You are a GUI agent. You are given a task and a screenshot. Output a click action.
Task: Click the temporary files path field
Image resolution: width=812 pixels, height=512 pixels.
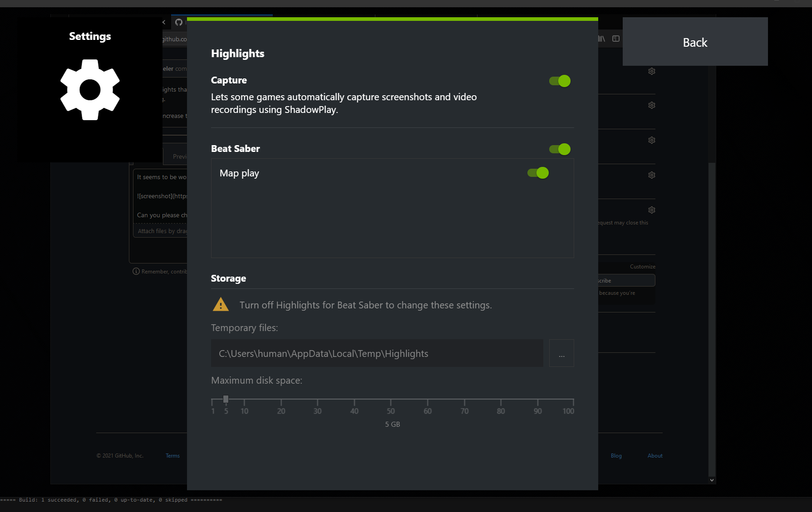click(377, 353)
